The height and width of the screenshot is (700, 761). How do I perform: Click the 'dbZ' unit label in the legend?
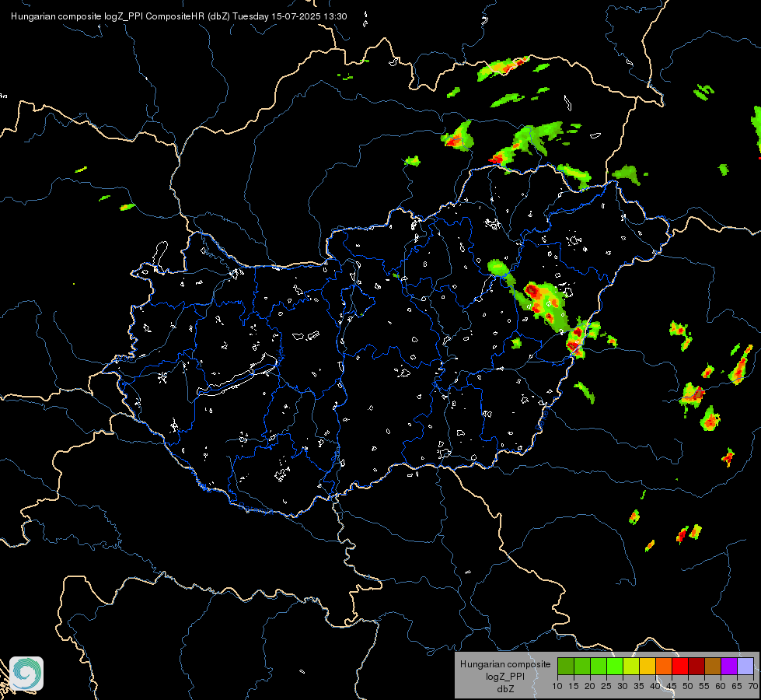point(505,689)
